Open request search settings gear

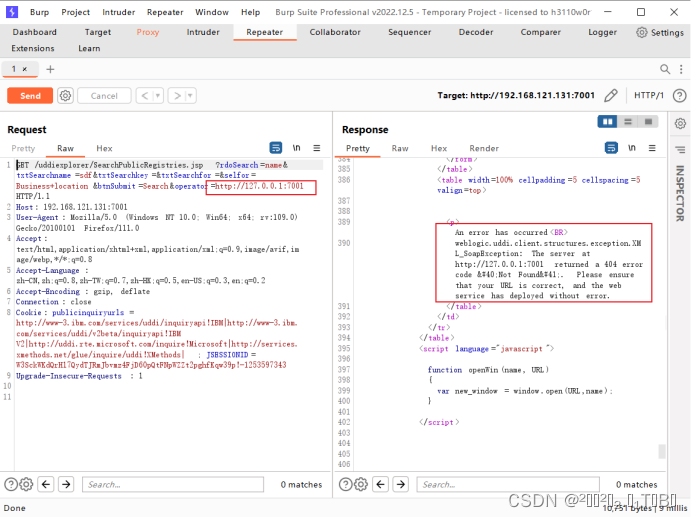click(26, 484)
